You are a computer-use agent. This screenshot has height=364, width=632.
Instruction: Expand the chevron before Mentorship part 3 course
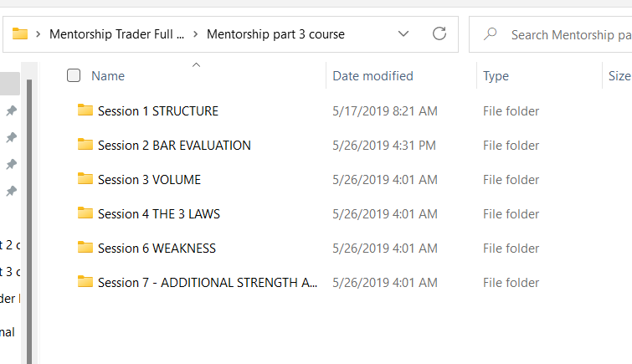(x=196, y=34)
